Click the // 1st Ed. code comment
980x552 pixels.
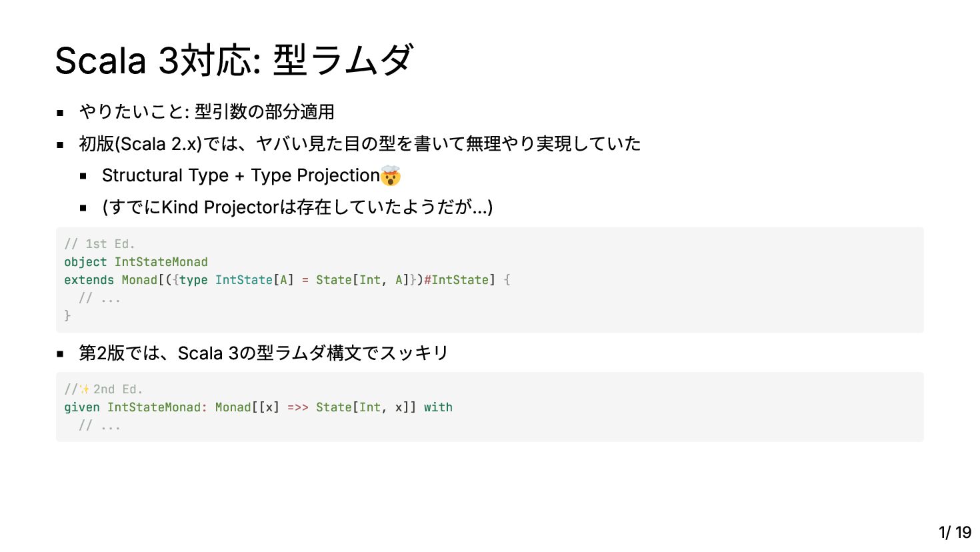[100, 244]
